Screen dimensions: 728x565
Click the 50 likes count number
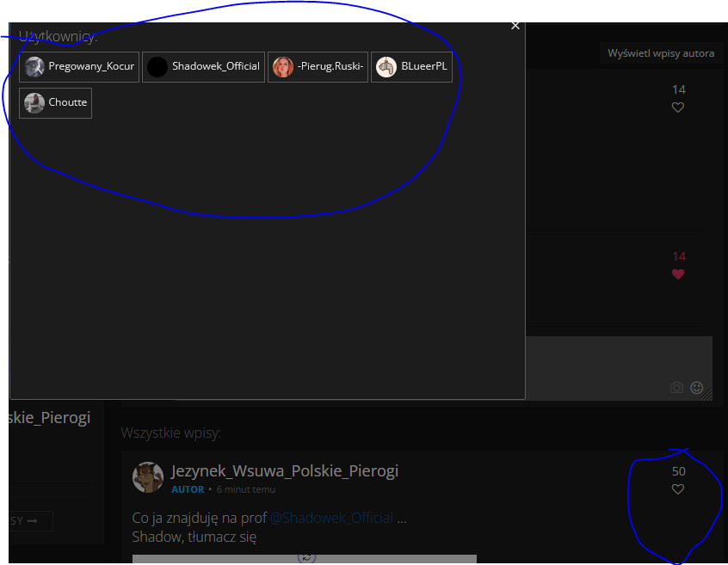pos(678,471)
